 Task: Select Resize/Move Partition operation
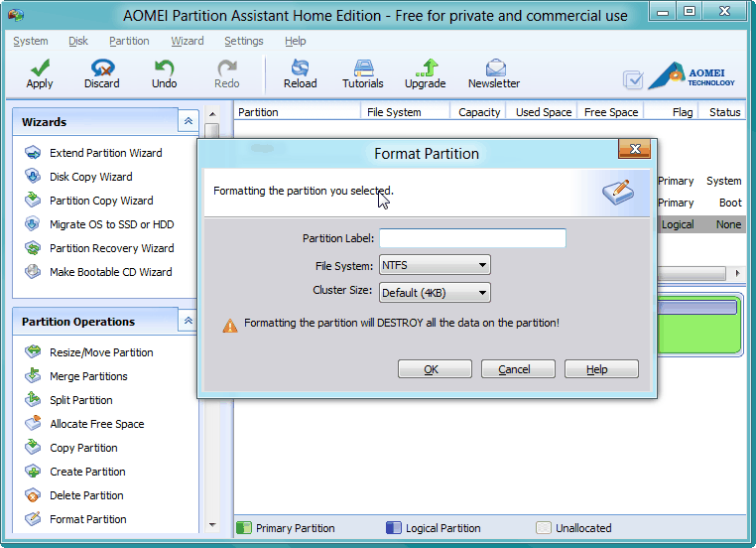point(101,352)
